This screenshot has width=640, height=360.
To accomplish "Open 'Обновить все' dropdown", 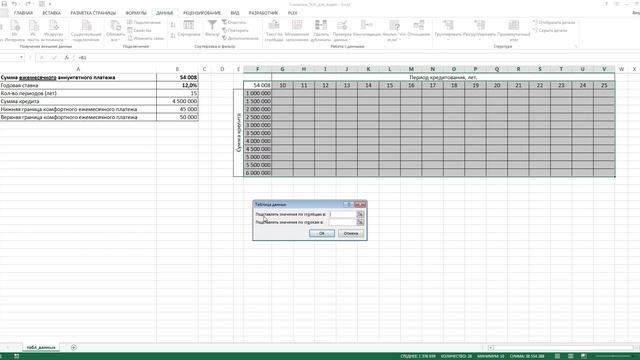I will [115, 31].
